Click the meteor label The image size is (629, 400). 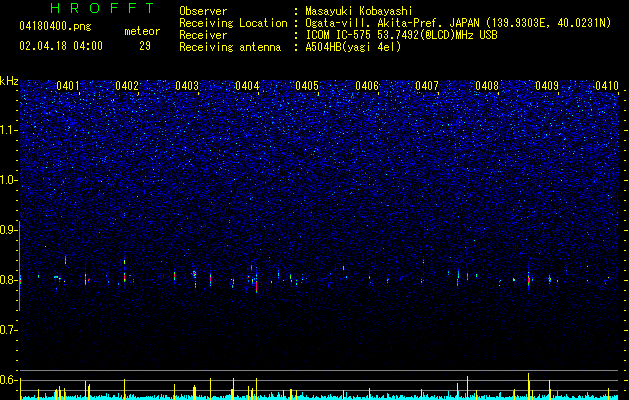(142, 31)
